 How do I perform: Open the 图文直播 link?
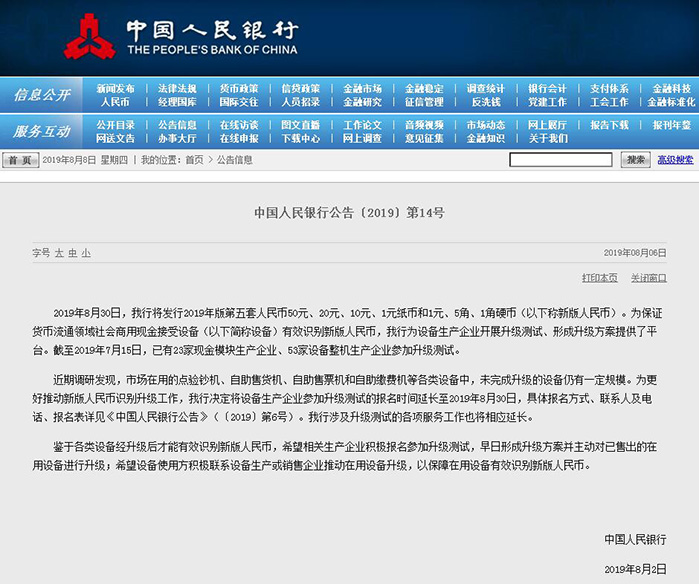[x=300, y=125]
